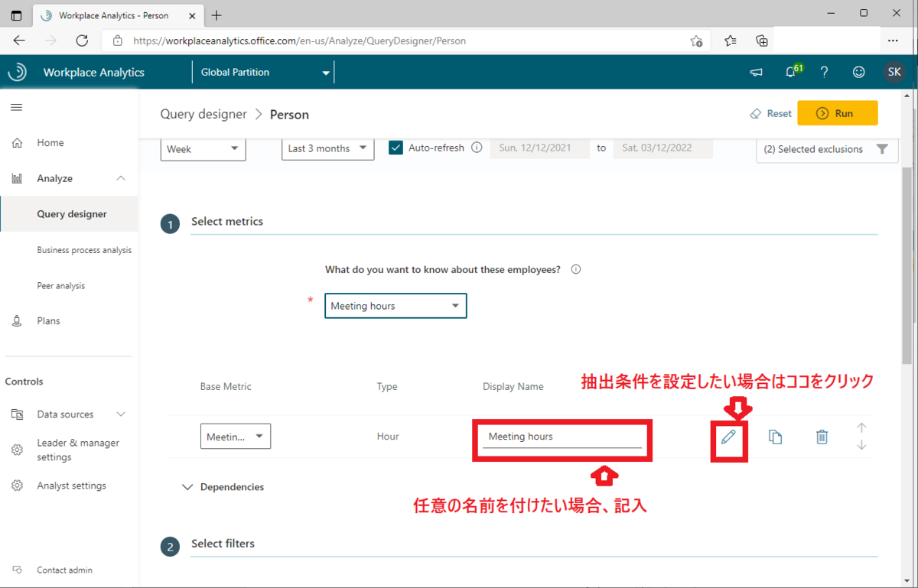The image size is (918, 588).
Task: Open Leader & manager settings
Action: coord(78,450)
